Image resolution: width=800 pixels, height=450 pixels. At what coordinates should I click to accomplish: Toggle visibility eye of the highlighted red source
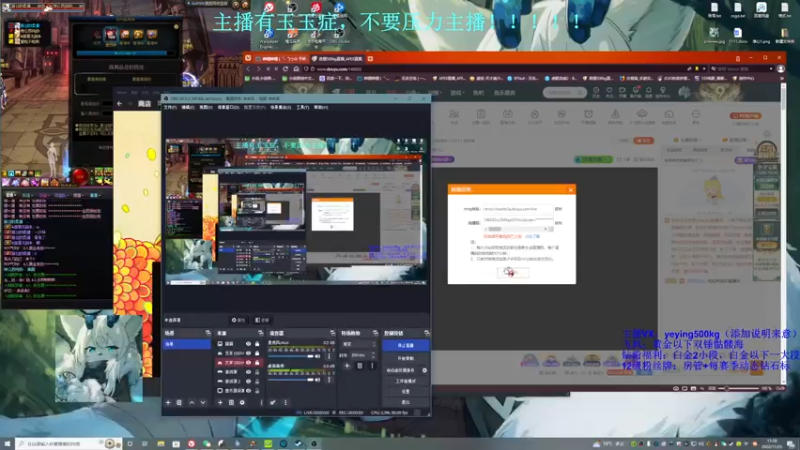248,363
